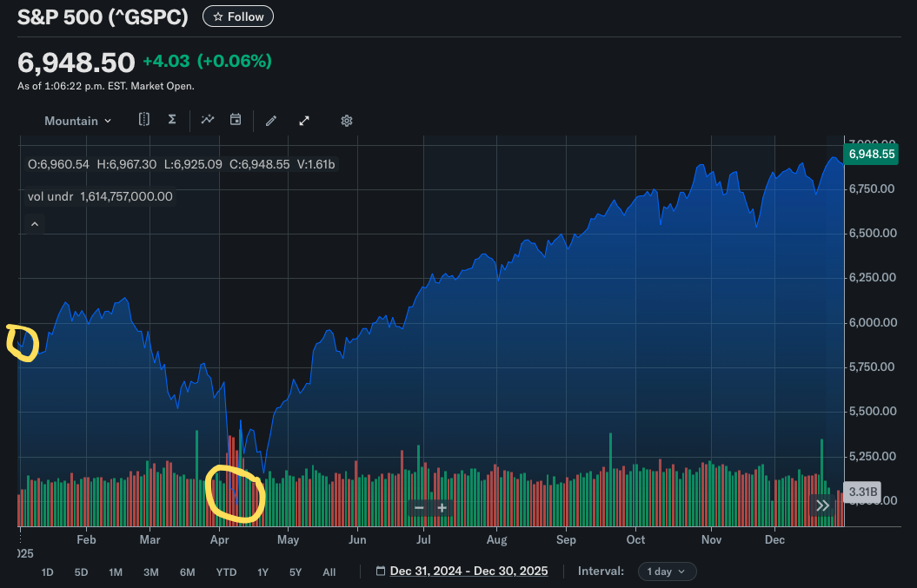Open the Dec 31, 2024 - Dec 30, 2025 date picker
Viewport: 917px width, 588px height.
click(468, 571)
